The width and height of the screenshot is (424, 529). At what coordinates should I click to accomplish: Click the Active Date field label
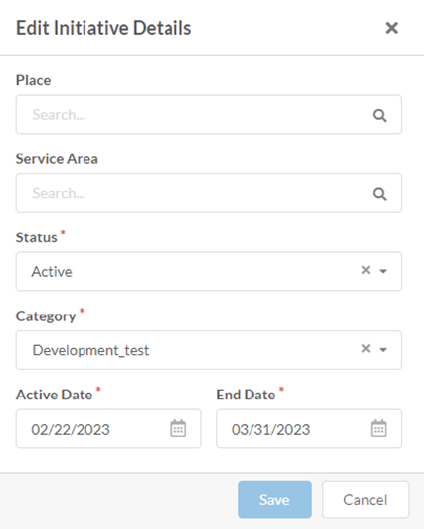coord(54,395)
